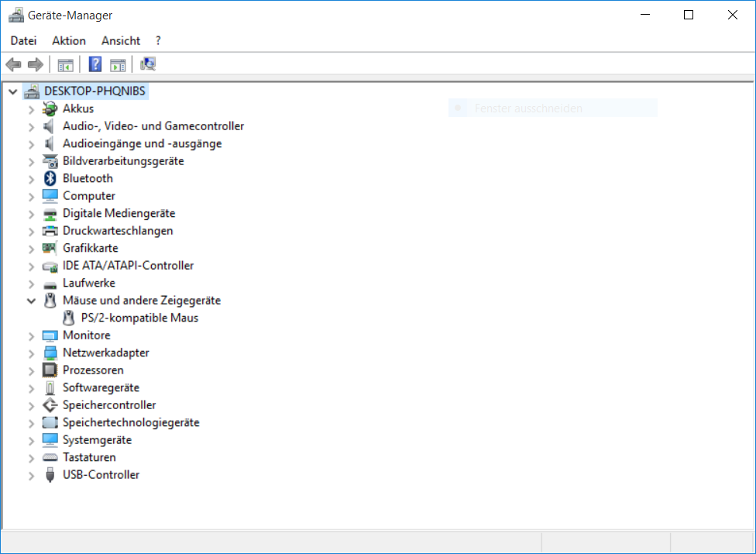Open the Aktion menu
The height and width of the screenshot is (554, 756).
69,41
